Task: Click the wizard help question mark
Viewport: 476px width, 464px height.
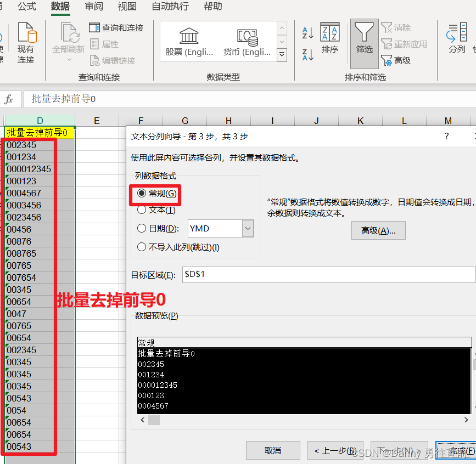Action: [x=446, y=136]
